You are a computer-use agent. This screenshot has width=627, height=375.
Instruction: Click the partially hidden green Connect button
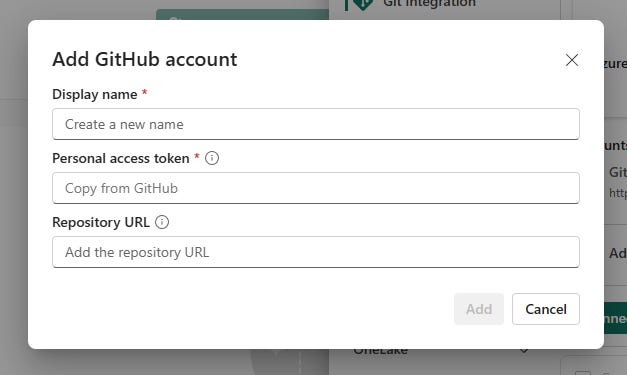point(615,318)
